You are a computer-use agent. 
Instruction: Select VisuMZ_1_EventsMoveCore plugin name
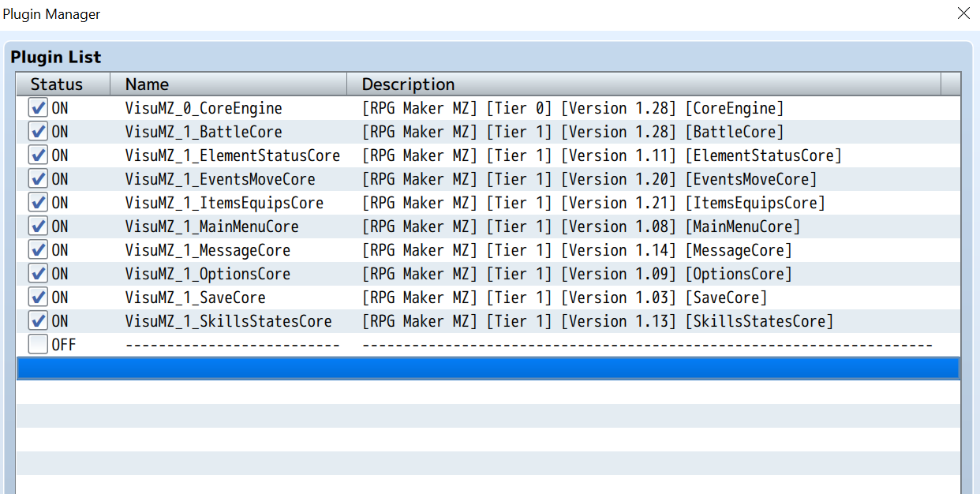220,179
